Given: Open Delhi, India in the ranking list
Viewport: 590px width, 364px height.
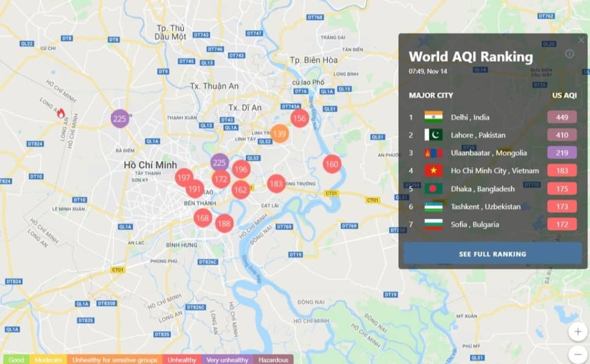Looking at the screenshot, I should (470, 117).
